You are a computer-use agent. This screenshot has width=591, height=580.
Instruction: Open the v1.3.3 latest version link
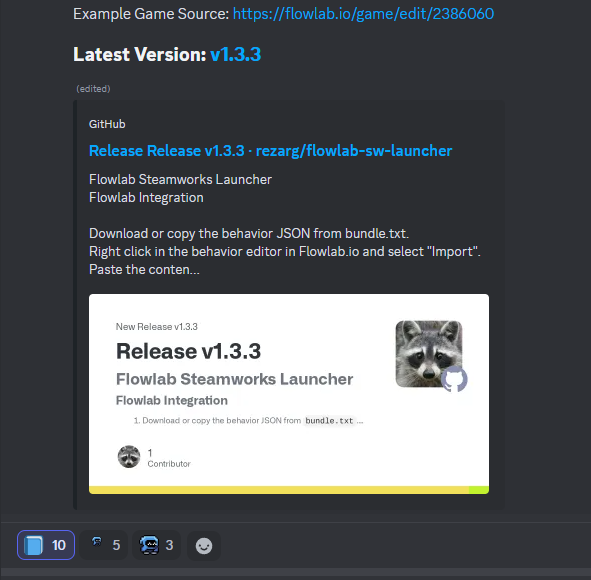(236, 54)
